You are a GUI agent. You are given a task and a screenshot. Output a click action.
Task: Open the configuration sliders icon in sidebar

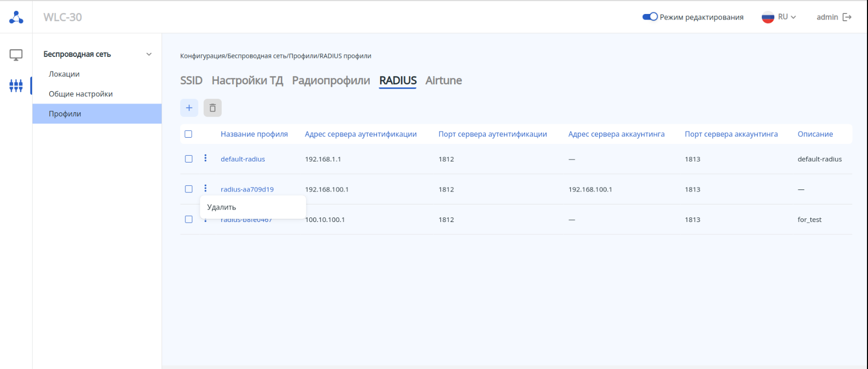(x=16, y=85)
